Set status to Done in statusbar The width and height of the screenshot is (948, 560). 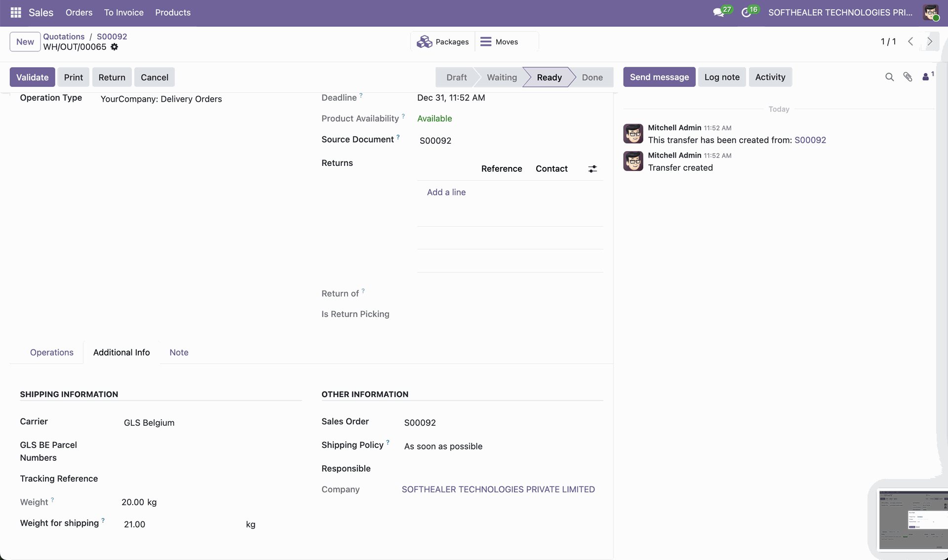coord(592,78)
